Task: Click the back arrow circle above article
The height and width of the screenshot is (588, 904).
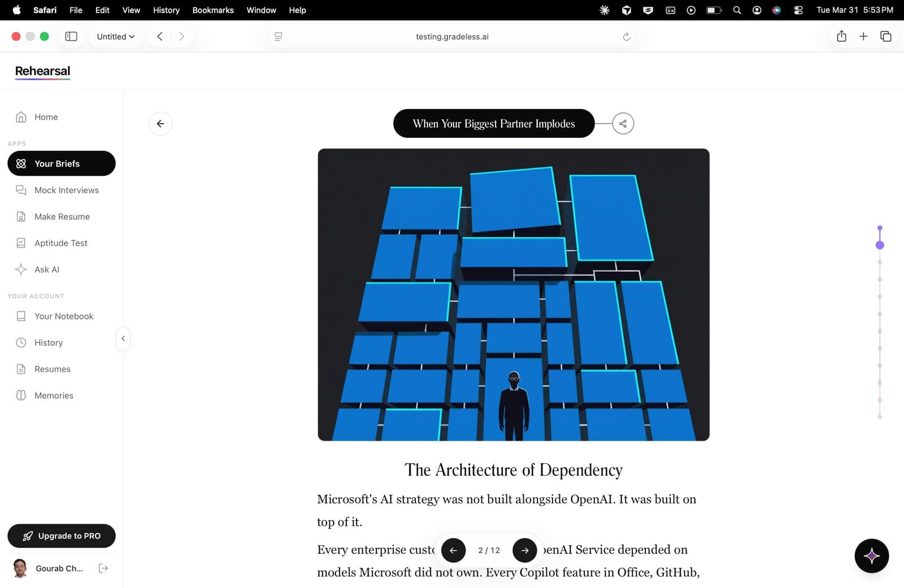Action: coord(160,124)
